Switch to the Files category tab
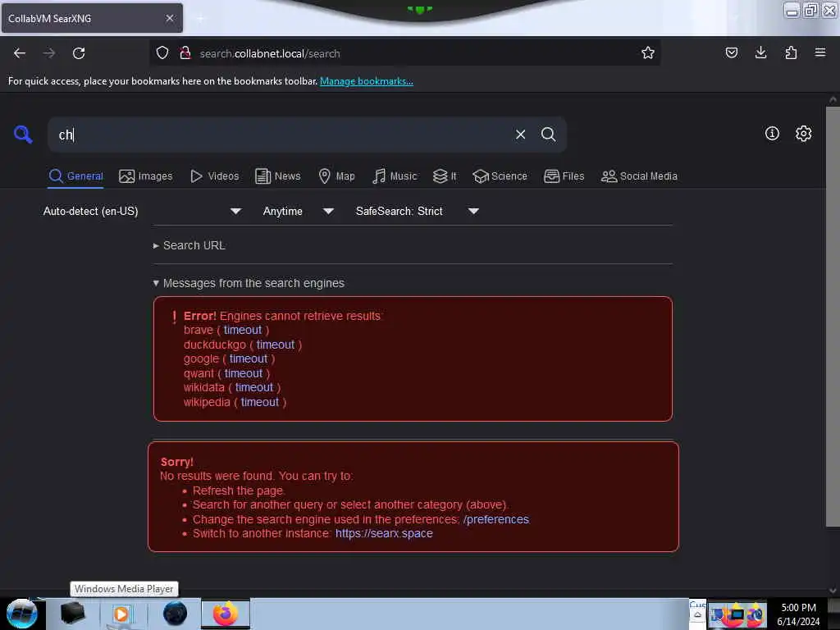This screenshot has height=630, width=840. click(564, 176)
